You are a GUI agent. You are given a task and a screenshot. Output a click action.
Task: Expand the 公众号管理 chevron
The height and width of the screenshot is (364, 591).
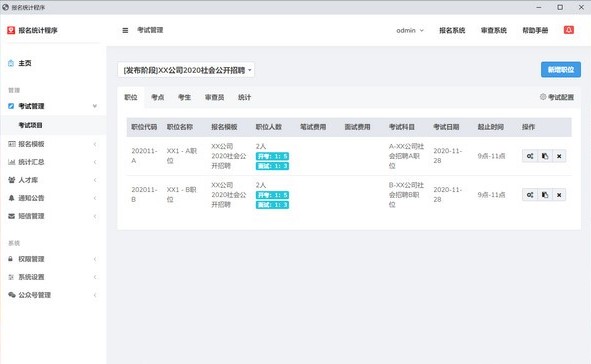[95, 295]
